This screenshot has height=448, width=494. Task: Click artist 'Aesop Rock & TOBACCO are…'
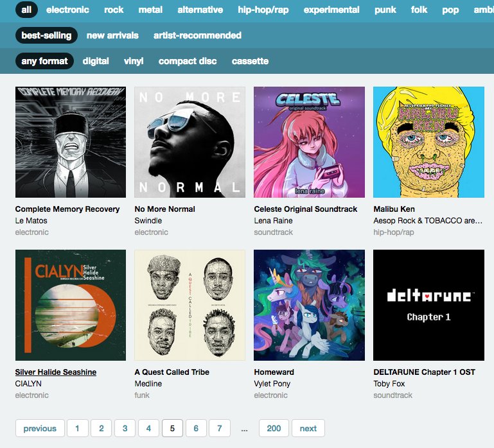(x=428, y=221)
